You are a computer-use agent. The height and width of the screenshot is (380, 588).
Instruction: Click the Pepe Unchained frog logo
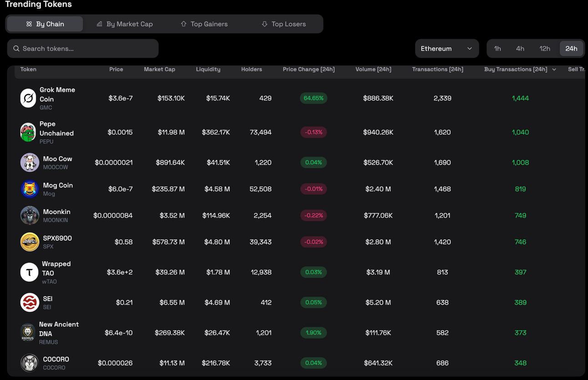28,132
